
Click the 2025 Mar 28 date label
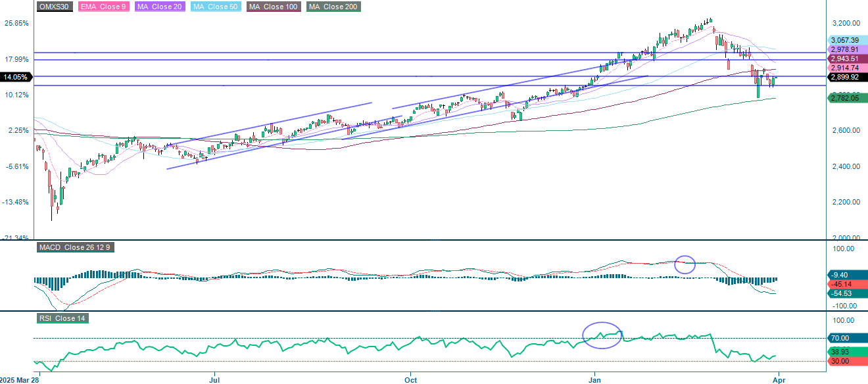[20, 379]
